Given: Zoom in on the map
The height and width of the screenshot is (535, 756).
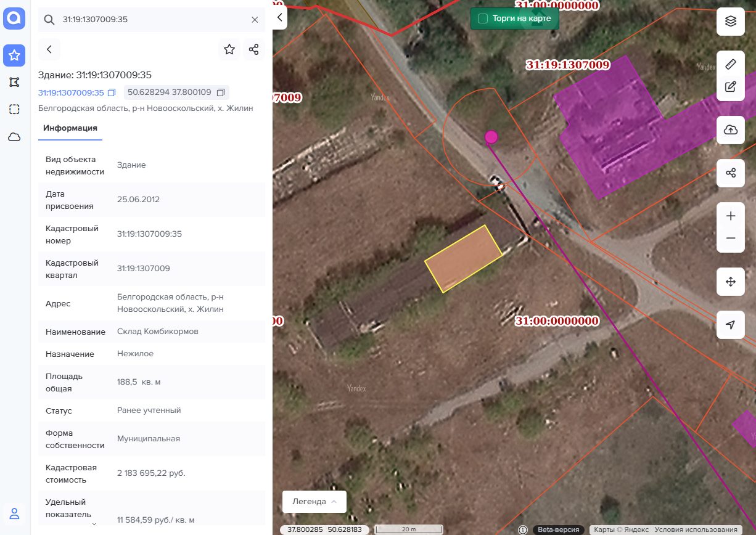Looking at the screenshot, I should pos(731,216).
